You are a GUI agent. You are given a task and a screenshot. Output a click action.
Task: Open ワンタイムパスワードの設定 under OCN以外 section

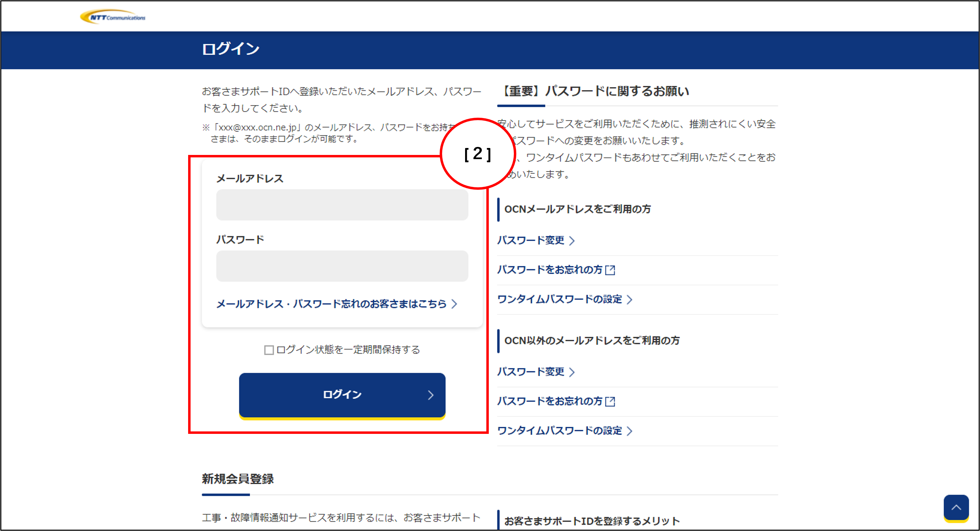pos(559,431)
